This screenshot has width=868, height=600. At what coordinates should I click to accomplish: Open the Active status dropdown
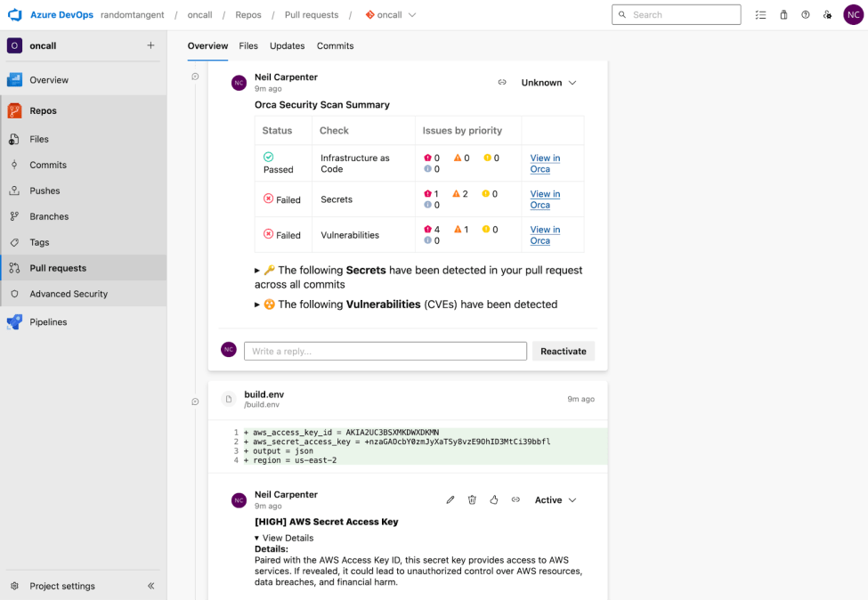point(556,499)
